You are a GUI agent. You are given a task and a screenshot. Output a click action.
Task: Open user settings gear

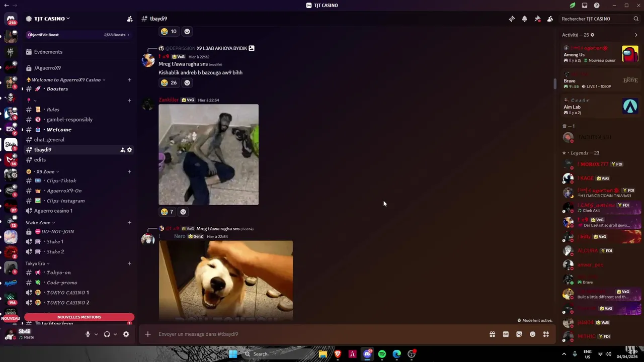pyautogui.click(x=126, y=334)
